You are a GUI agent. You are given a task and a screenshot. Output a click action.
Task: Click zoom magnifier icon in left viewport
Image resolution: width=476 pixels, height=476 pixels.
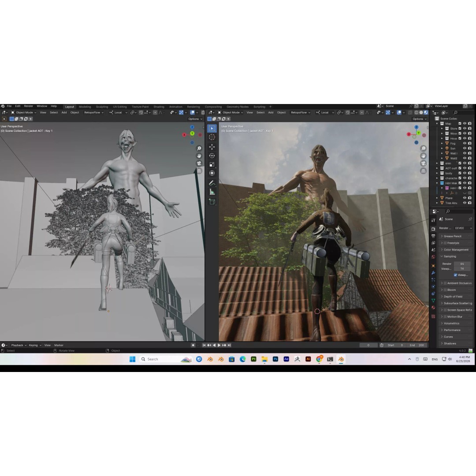click(x=199, y=148)
